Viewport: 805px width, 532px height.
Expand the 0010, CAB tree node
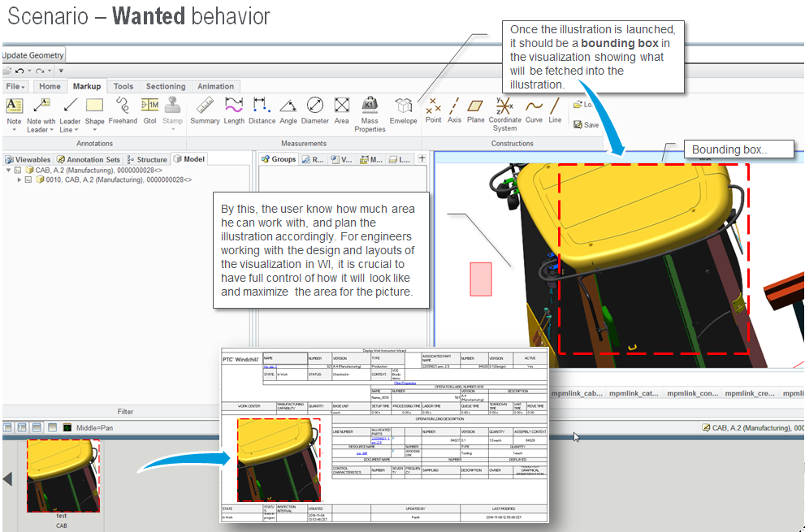(19, 180)
